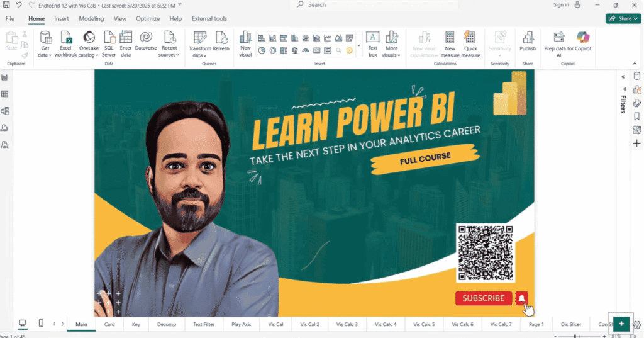Viewport: 644px width, 338px height.
Task: Open Prep data for AI
Action: [x=558, y=45]
